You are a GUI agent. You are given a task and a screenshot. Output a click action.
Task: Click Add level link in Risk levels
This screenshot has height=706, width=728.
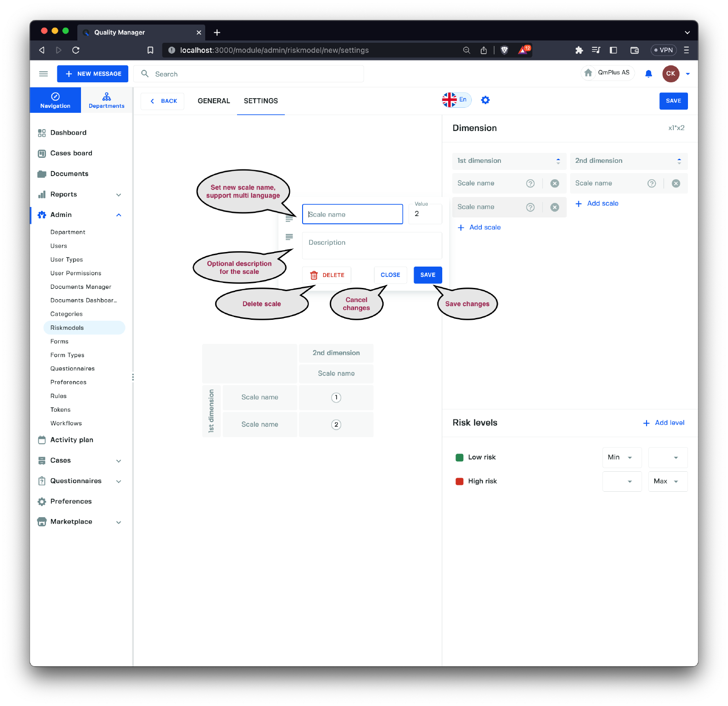[x=664, y=423]
